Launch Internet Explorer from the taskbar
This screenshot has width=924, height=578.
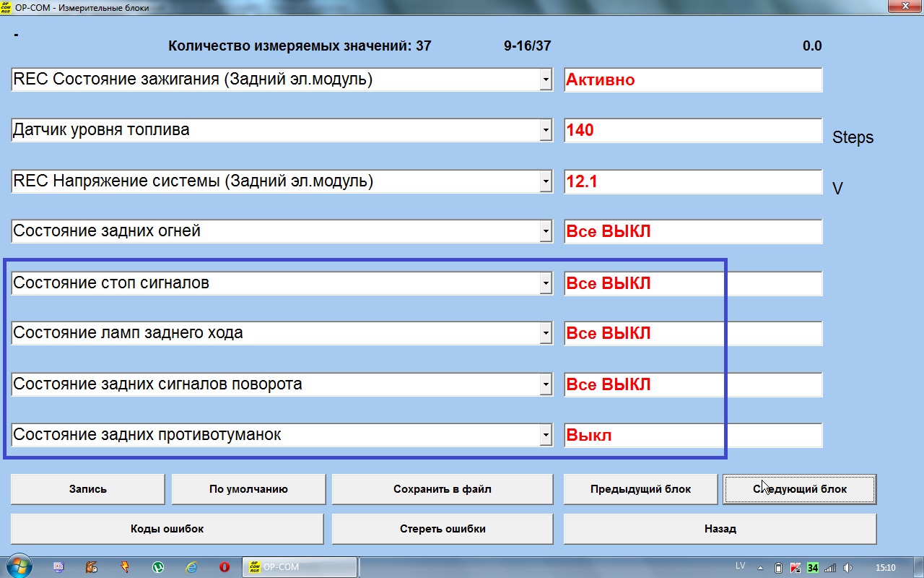click(191, 567)
